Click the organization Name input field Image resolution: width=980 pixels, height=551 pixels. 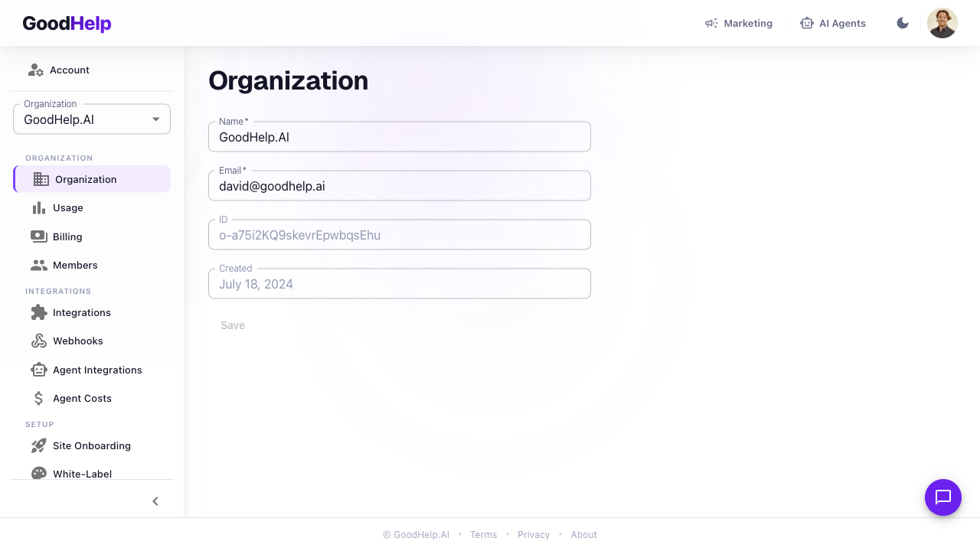399,138
